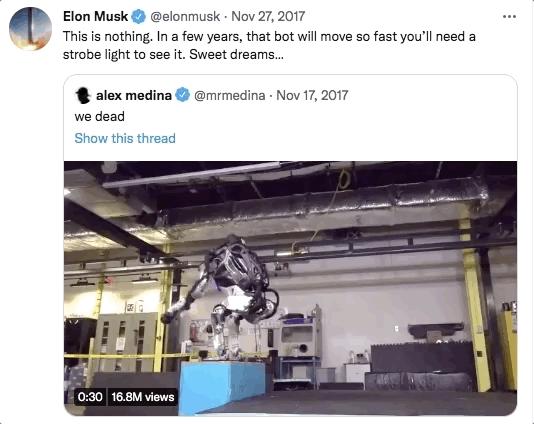Viewport: 534px width, 424px height.
Task: Select the Elon Musk display name
Action: [95, 16]
